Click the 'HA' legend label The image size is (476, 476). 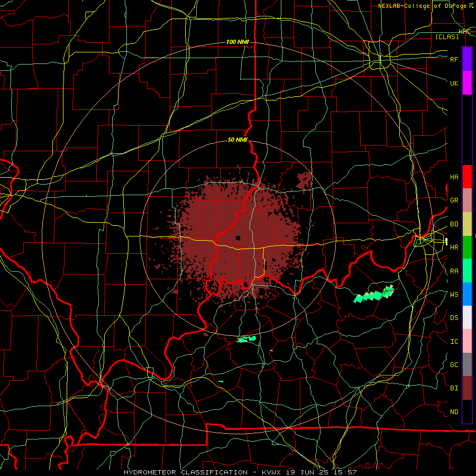(x=454, y=177)
